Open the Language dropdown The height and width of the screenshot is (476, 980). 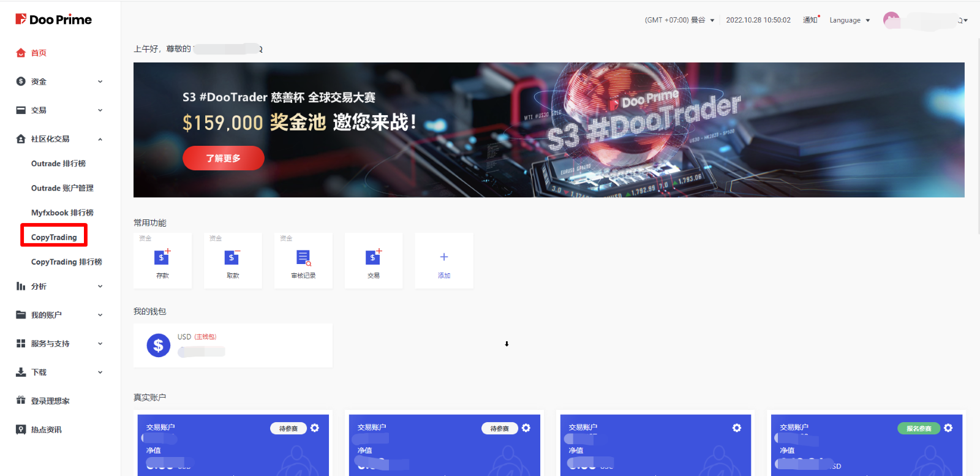point(850,20)
